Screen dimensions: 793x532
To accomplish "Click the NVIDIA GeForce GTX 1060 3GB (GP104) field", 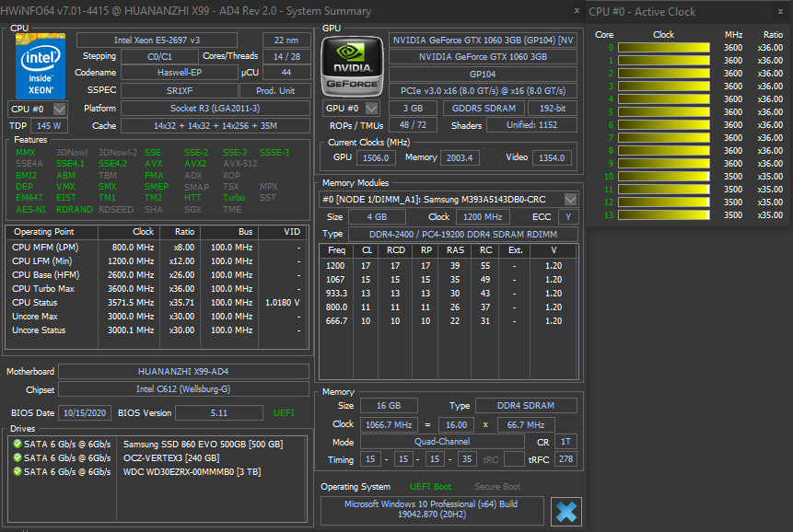I will point(483,40).
